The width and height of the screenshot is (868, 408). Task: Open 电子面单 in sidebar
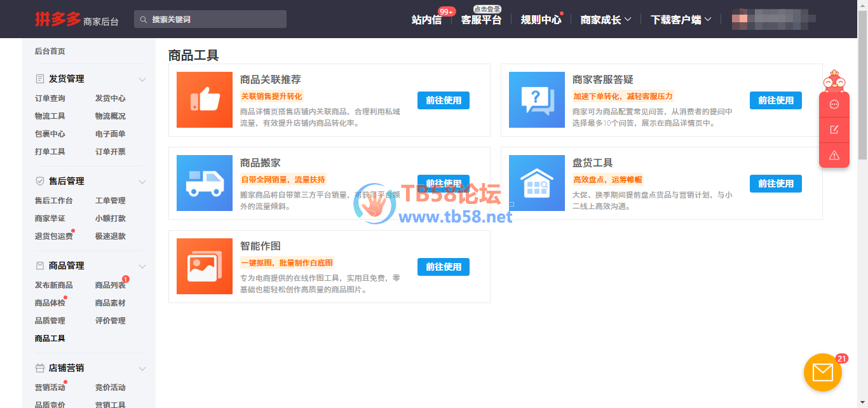coord(111,134)
